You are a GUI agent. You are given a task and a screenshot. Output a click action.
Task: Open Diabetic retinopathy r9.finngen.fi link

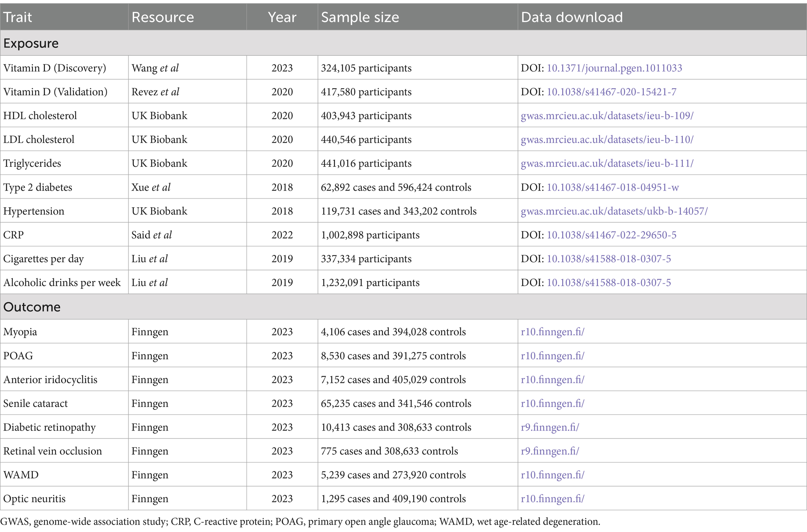pyautogui.click(x=550, y=427)
